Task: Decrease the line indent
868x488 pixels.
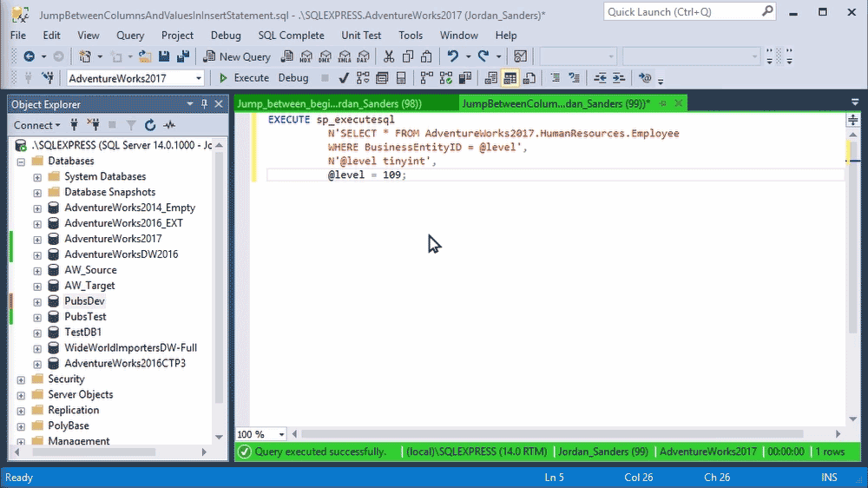Action: coord(600,78)
